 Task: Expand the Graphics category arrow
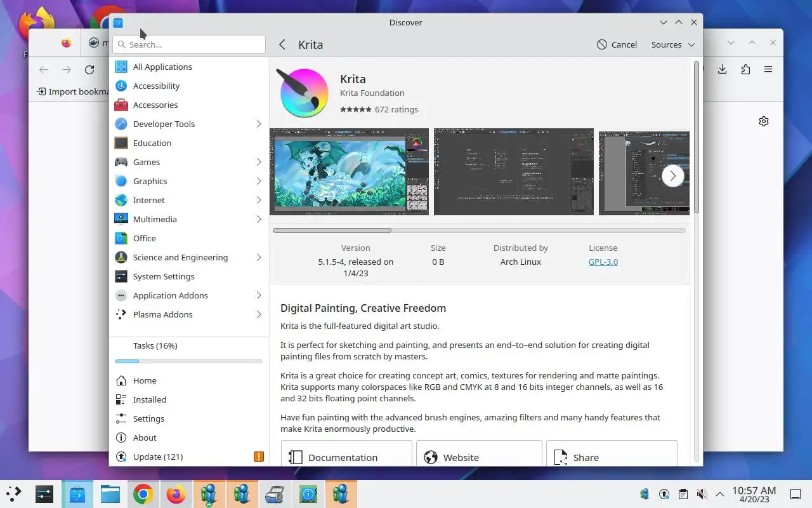point(259,181)
